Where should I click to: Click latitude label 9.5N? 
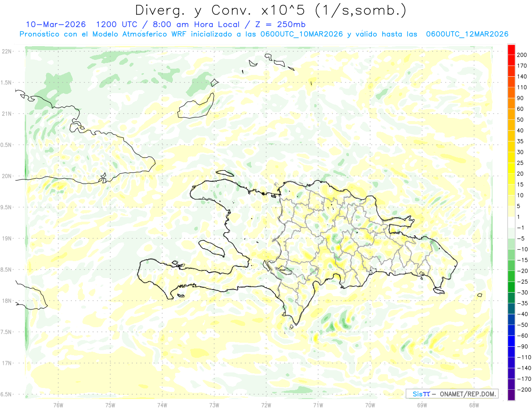[x=7, y=207]
